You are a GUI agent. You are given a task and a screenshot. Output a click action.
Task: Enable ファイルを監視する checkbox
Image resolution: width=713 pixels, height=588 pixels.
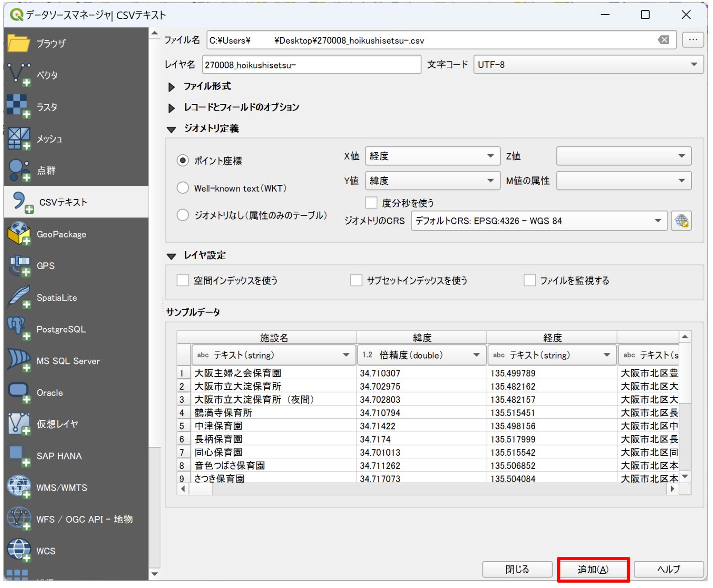pos(529,280)
